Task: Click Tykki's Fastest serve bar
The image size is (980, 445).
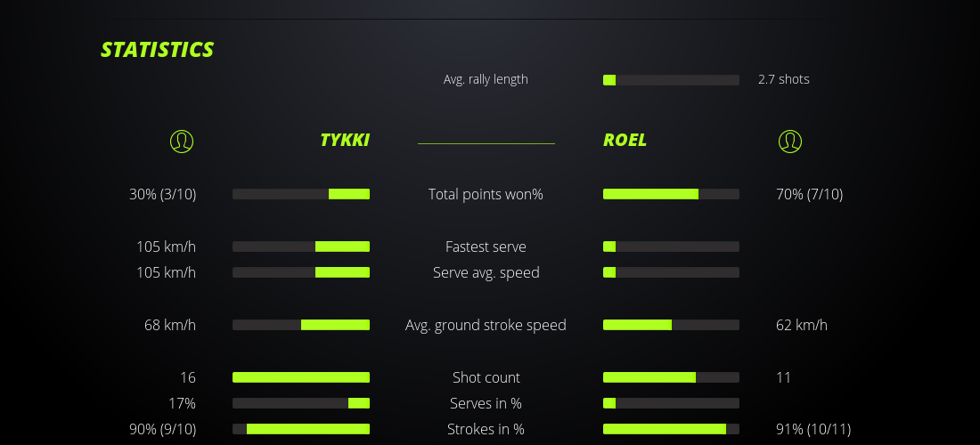Action: (x=301, y=247)
